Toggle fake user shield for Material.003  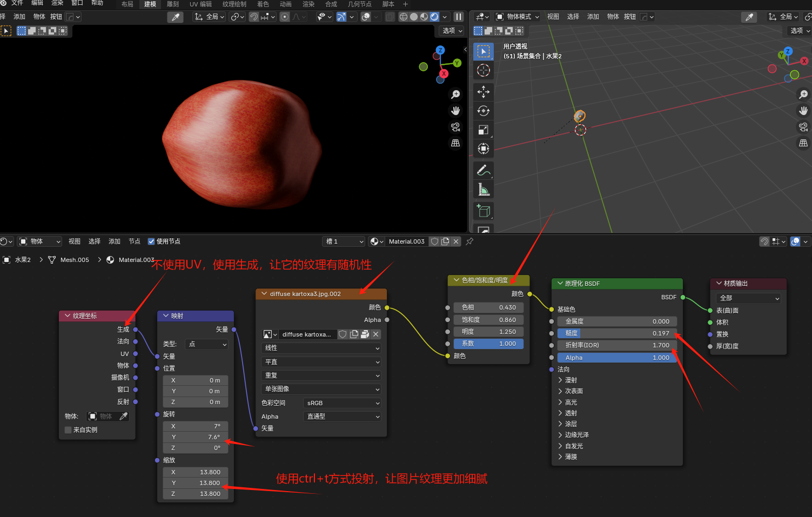434,241
